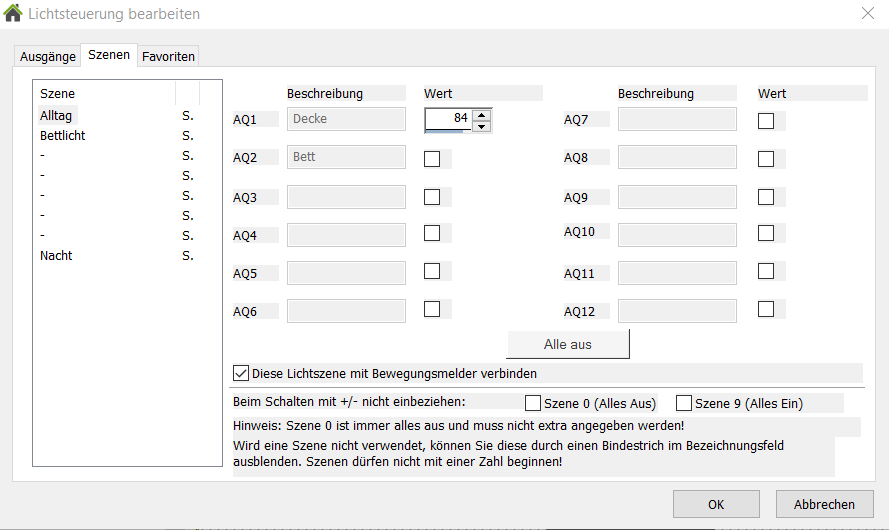Uncheck the Bewegungsmelder verbinden option
Viewport: 889px width, 530px height.
(241, 373)
